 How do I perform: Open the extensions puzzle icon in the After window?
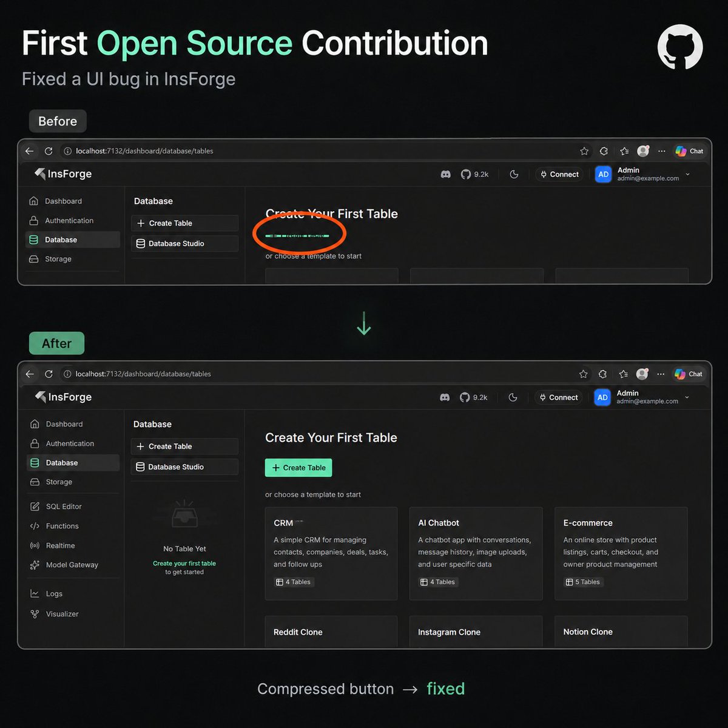tap(602, 374)
